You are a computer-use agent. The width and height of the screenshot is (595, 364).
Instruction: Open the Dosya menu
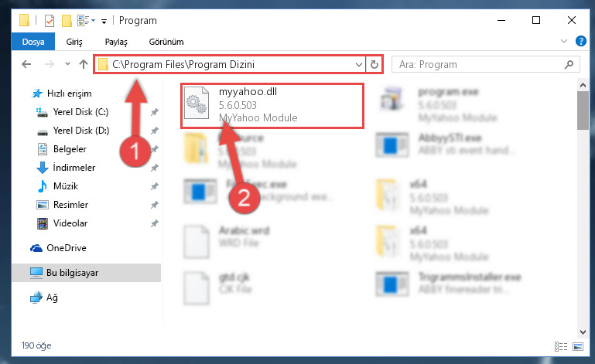33,42
